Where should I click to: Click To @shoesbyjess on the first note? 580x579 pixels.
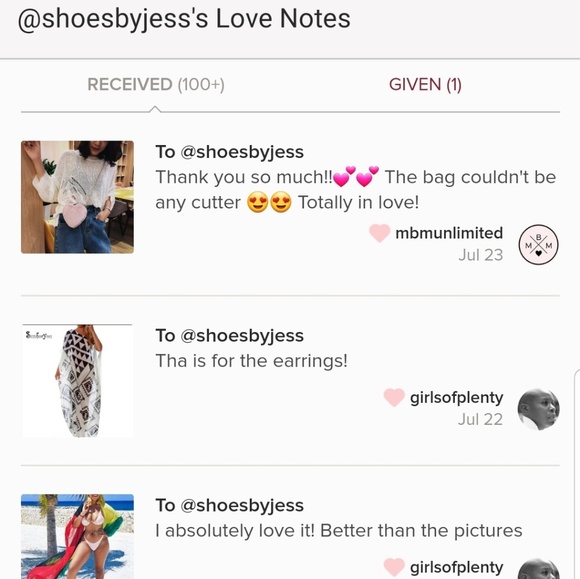point(229,152)
